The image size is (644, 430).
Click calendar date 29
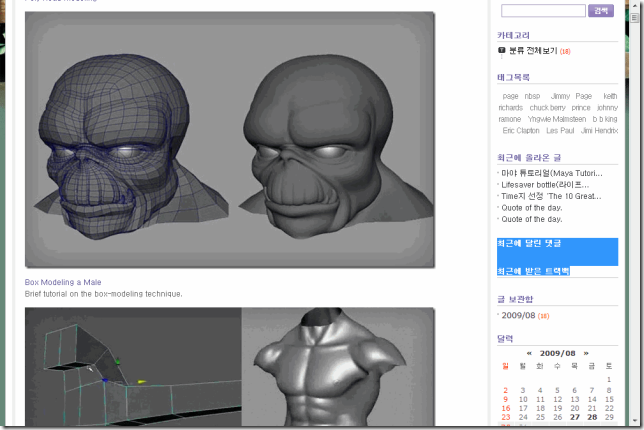(x=609, y=417)
